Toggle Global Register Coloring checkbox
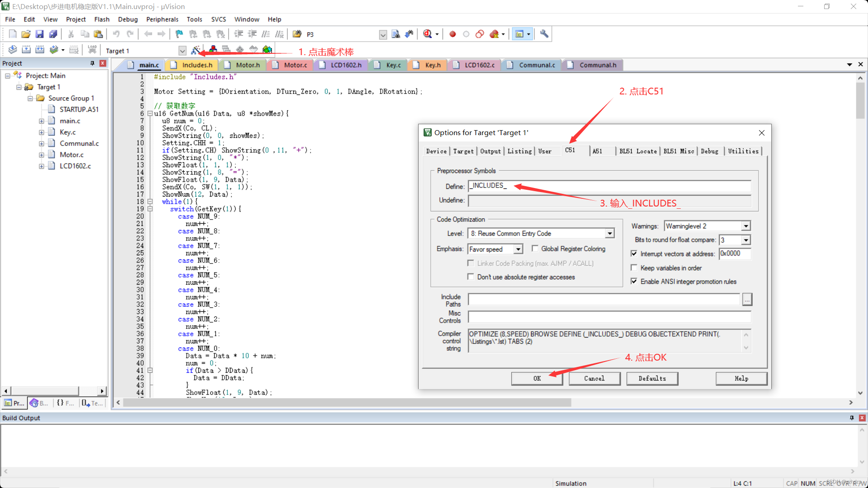 click(x=535, y=249)
